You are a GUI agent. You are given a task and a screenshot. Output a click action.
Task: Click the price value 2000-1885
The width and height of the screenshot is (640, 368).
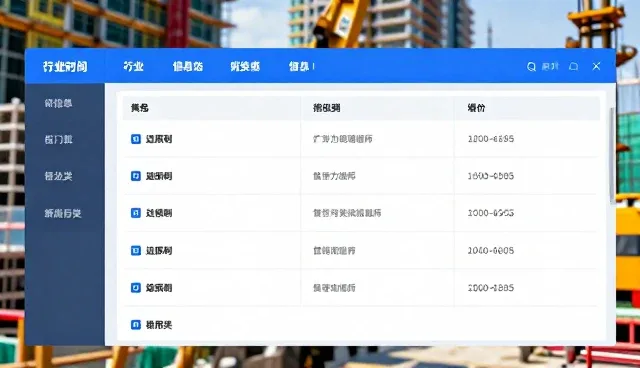click(491, 288)
